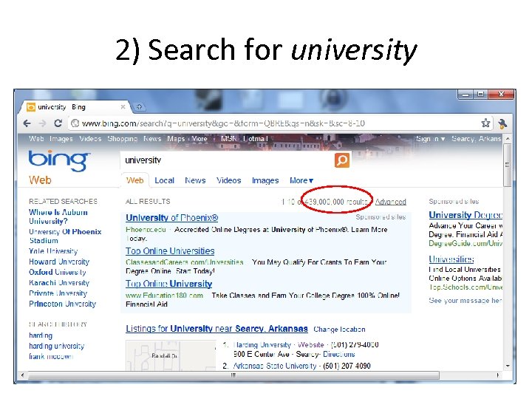
Task: Open Harding University listing link
Action: pos(262,345)
